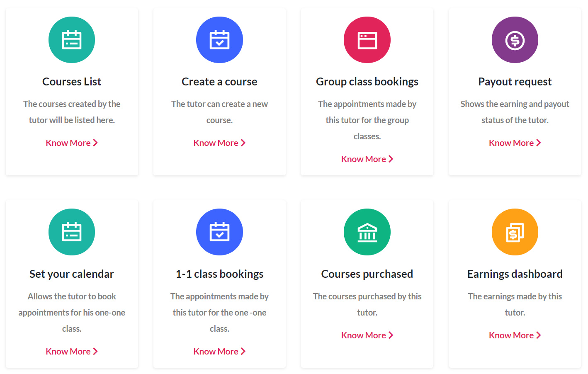Click the Earnings dashboard heading

point(515,274)
